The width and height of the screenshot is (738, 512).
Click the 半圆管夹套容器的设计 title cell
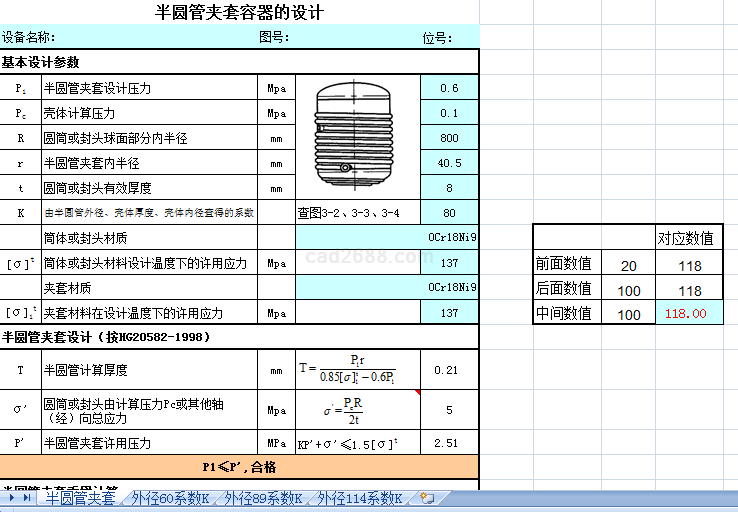coord(240,12)
